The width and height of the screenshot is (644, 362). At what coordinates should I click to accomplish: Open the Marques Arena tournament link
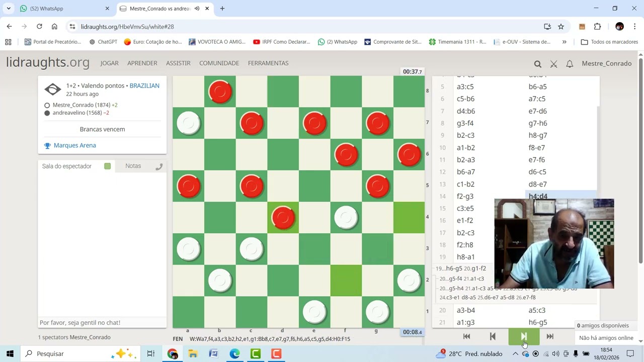[74, 145]
